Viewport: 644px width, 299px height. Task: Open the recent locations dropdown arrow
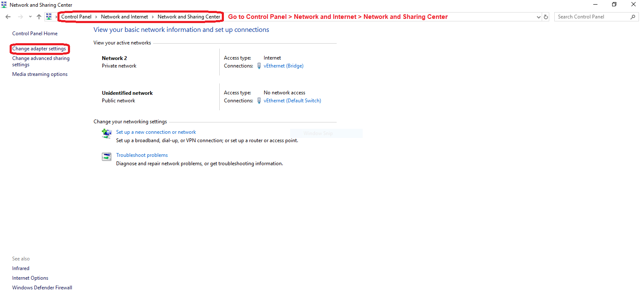point(30,17)
